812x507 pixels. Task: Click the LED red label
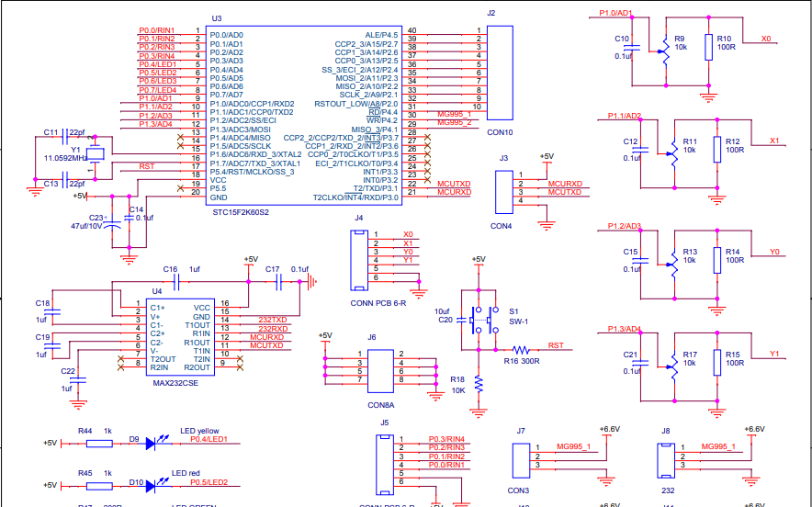pos(186,473)
